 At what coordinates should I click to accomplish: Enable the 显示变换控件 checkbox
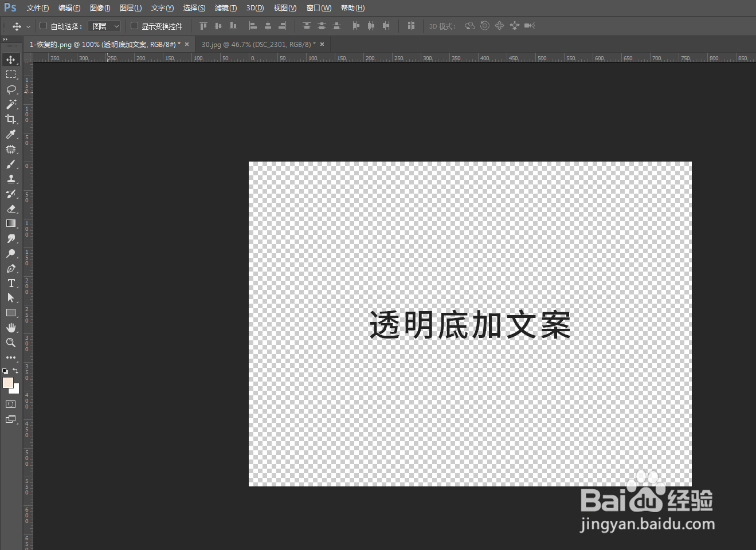tap(135, 26)
